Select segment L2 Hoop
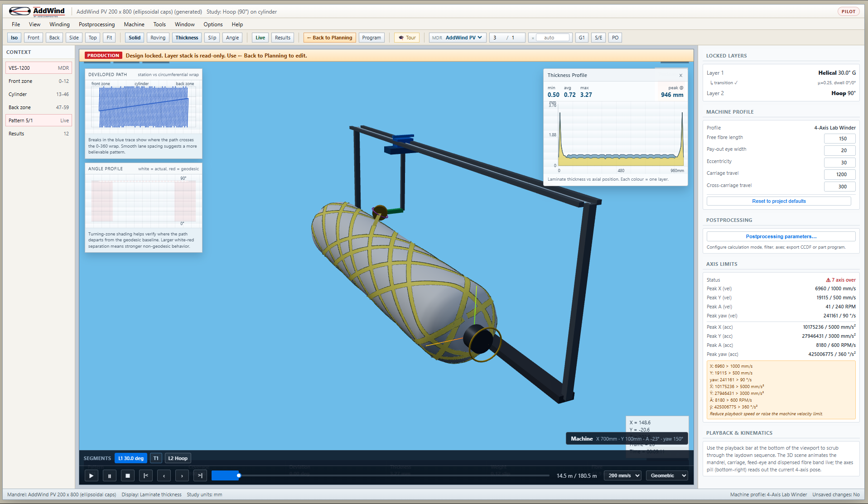This screenshot has height=504, width=868. click(178, 458)
